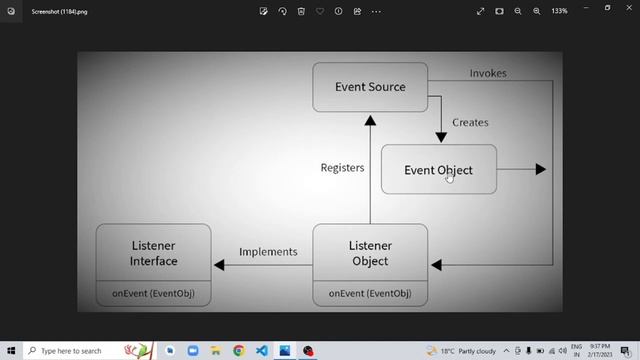Show file info with the info icon
This screenshot has width=640, height=360.
click(338, 11)
